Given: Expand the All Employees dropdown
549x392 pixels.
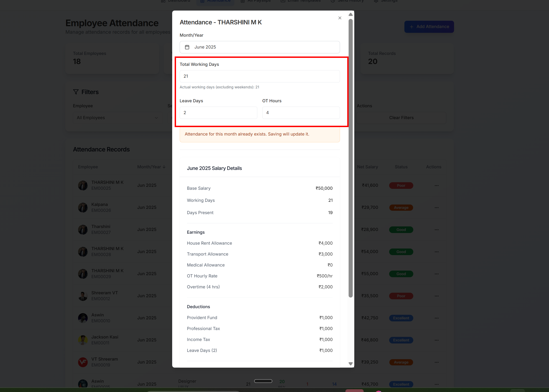Looking at the screenshot, I should [117, 118].
